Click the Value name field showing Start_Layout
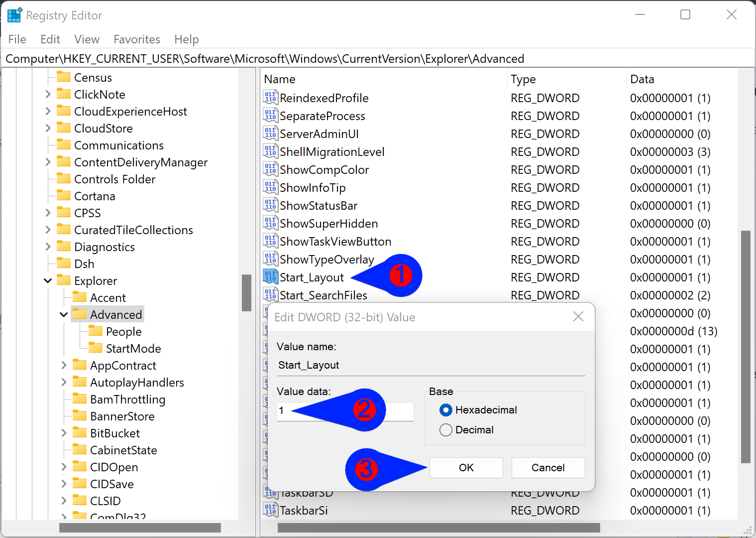The width and height of the screenshot is (756, 538). [431, 366]
